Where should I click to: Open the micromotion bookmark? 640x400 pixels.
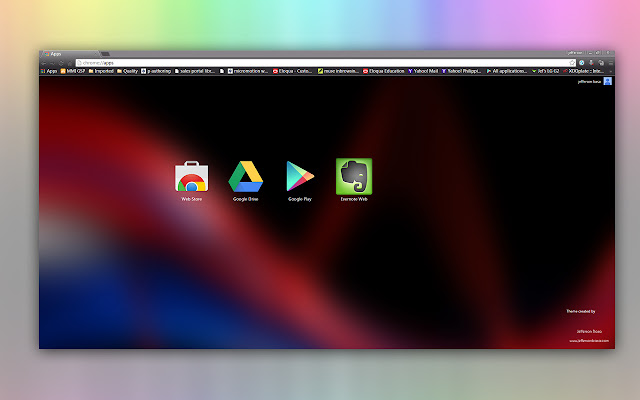[x=248, y=71]
